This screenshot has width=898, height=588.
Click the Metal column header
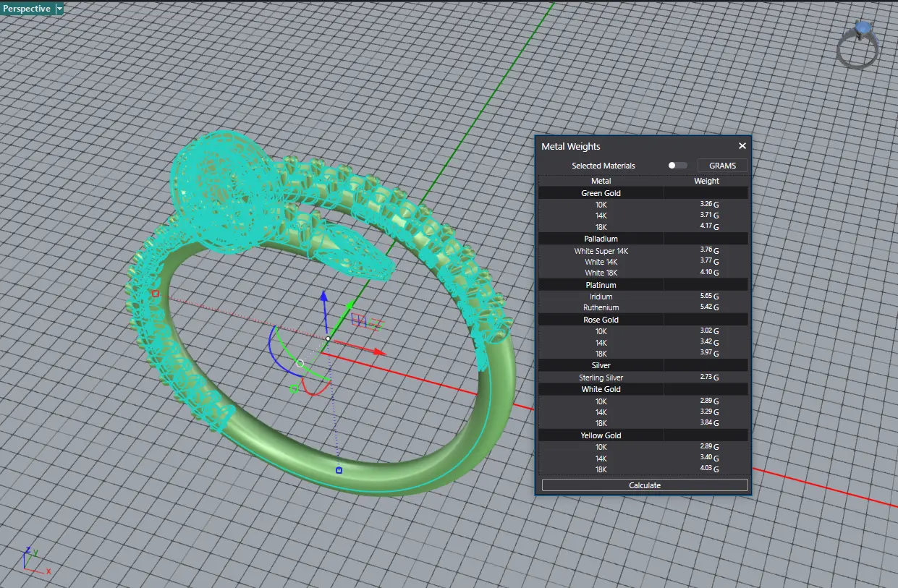[601, 181]
